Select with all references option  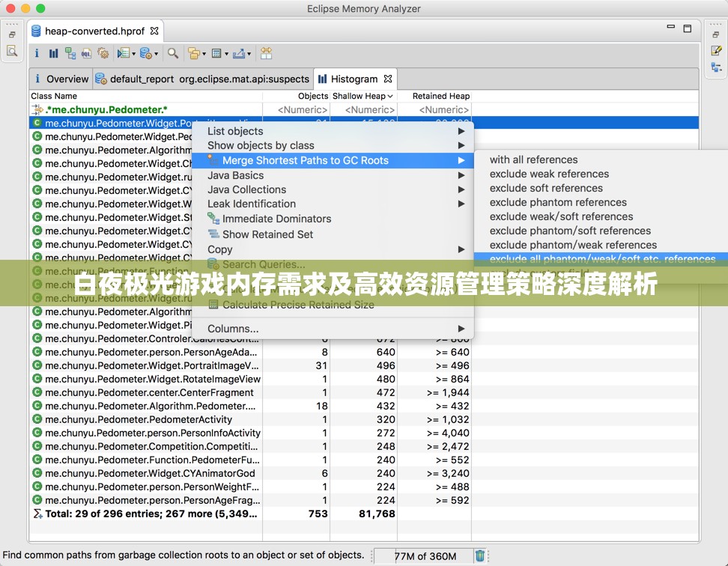click(601, 159)
